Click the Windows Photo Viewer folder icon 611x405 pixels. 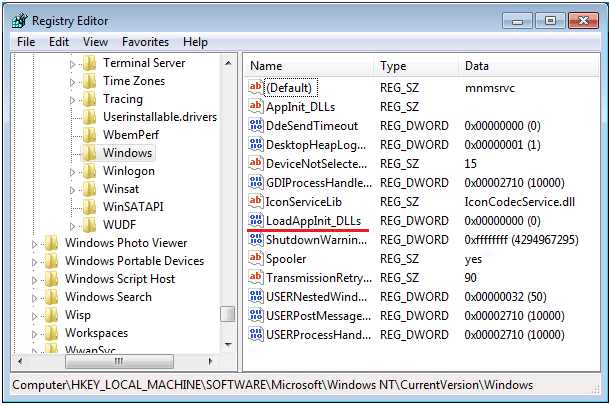tap(51, 242)
